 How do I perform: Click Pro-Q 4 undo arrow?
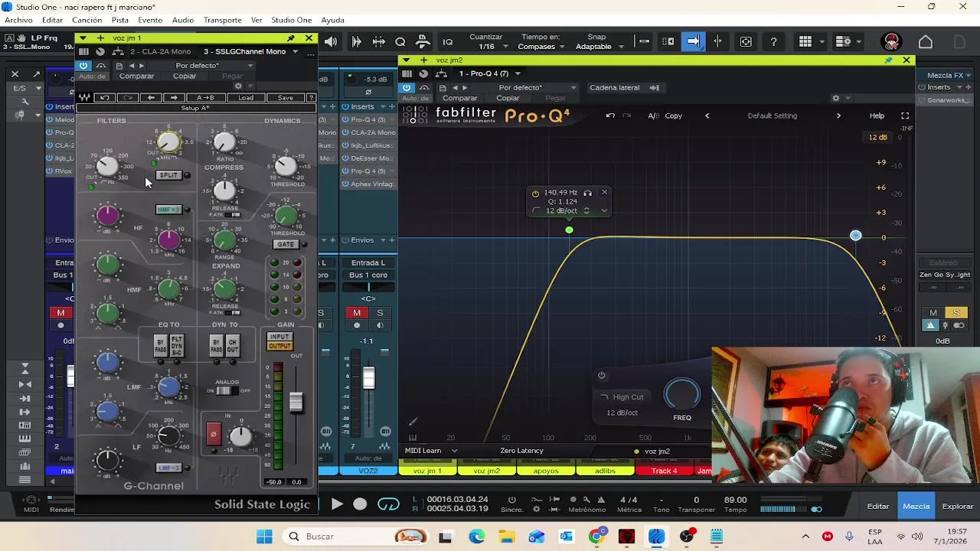click(610, 116)
